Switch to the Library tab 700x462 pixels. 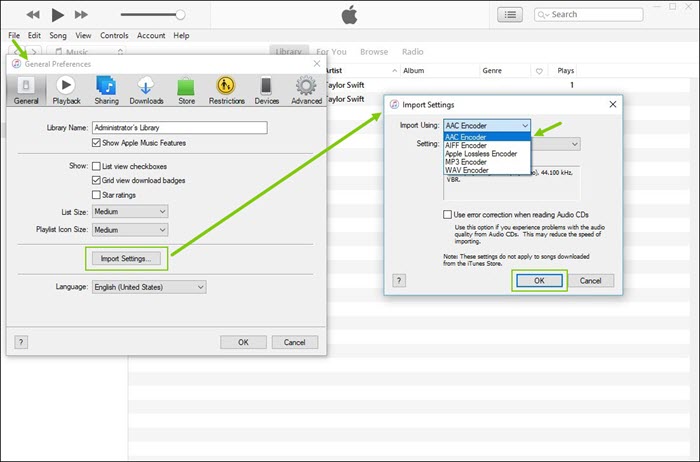[x=289, y=52]
